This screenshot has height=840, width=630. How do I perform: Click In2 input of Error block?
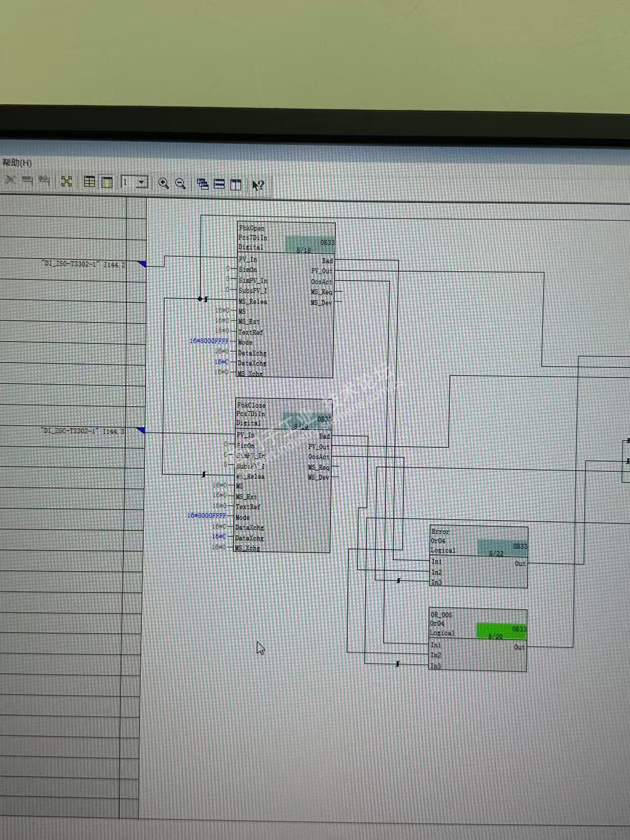click(x=437, y=572)
